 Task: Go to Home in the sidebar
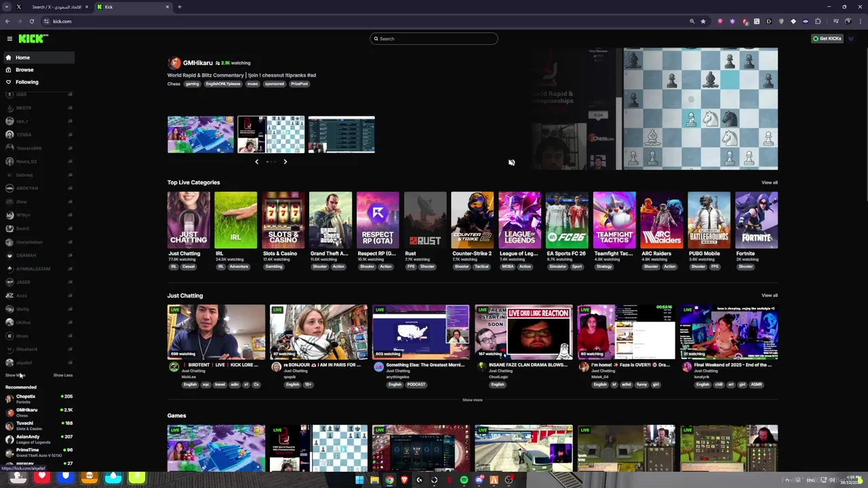tap(39, 58)
